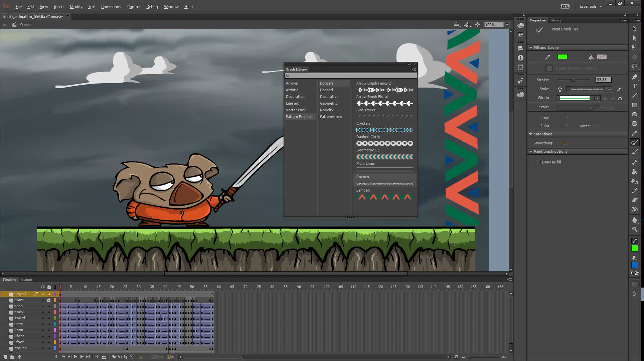Select the Eraser tool
644x361 pixels.
(635, 200)
